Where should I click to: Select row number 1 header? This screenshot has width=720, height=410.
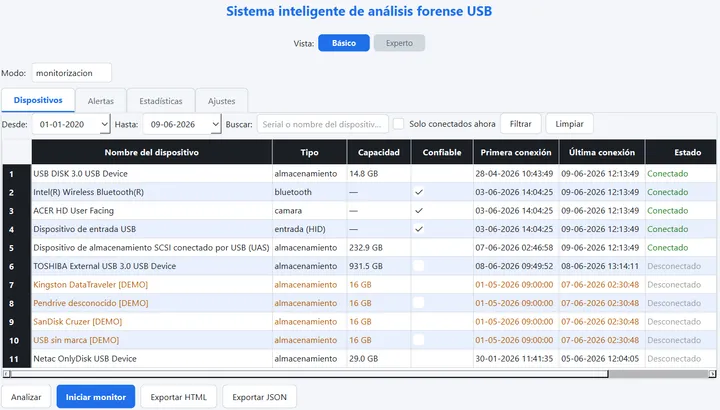(x=17, y=174)
